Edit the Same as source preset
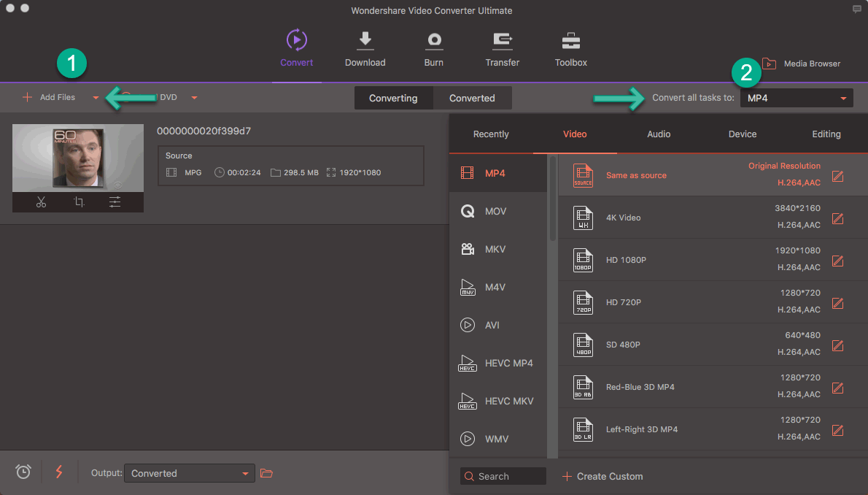Viewport: 868px width, 495px height. 837,176
